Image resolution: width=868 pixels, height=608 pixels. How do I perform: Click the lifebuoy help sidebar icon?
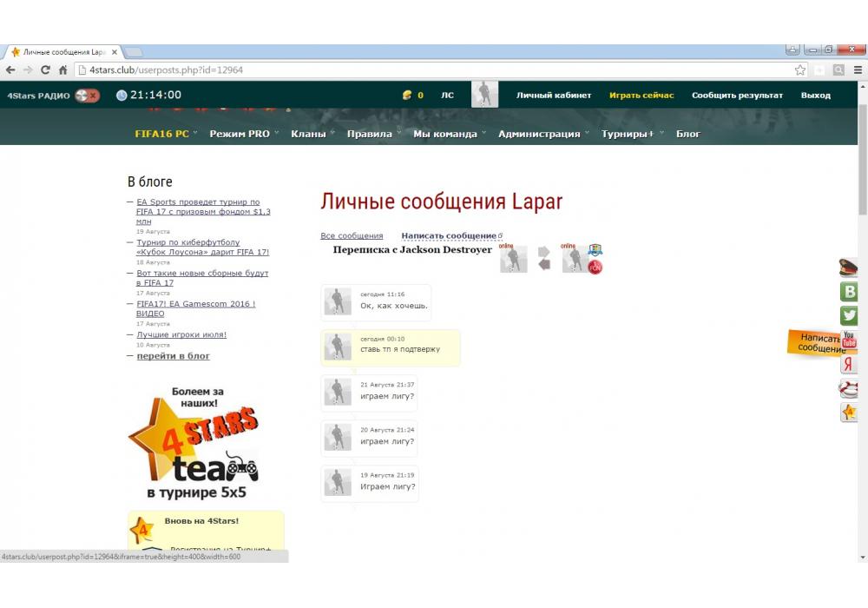tap(849, 388)
